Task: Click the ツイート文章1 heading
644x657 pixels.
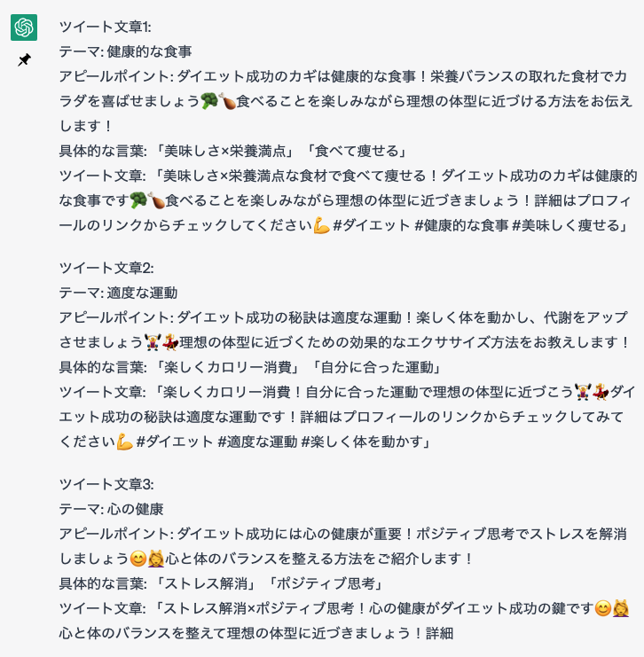Action: coord(105,27)
